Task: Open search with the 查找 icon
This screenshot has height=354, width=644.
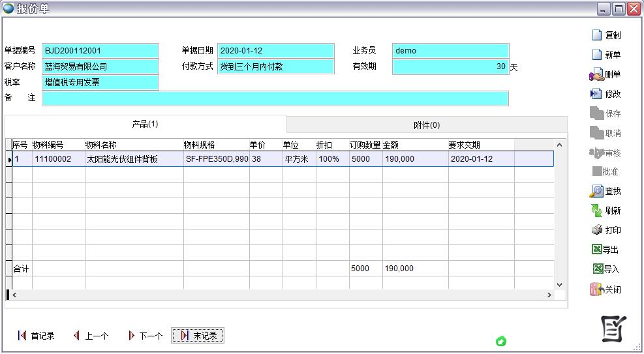Action: pos(596,191)
